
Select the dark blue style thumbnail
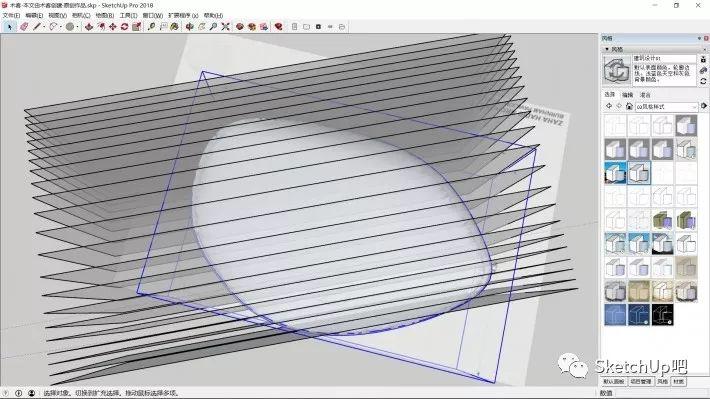point(638,315)
